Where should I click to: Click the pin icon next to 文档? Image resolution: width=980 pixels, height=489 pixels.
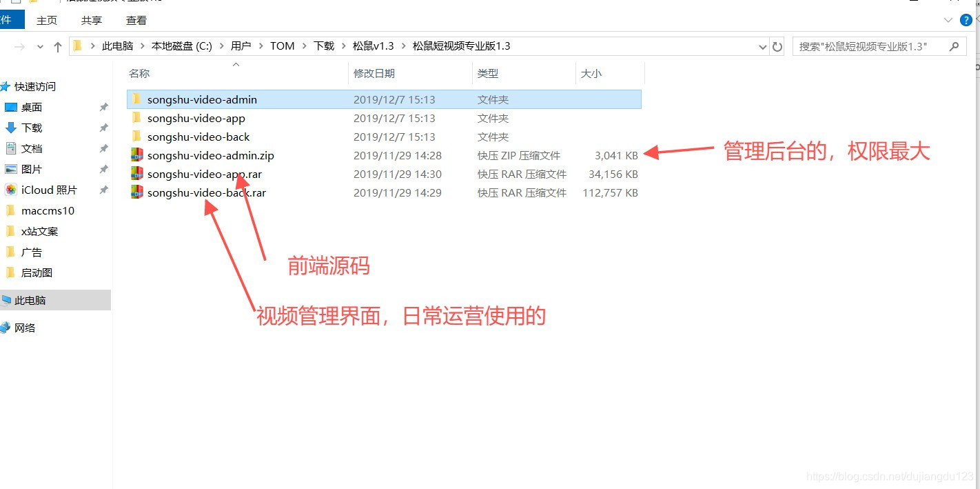pos(103,148)
